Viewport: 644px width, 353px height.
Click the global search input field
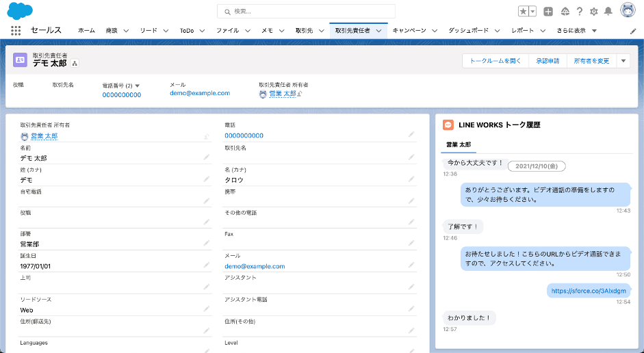coord(306,12)
